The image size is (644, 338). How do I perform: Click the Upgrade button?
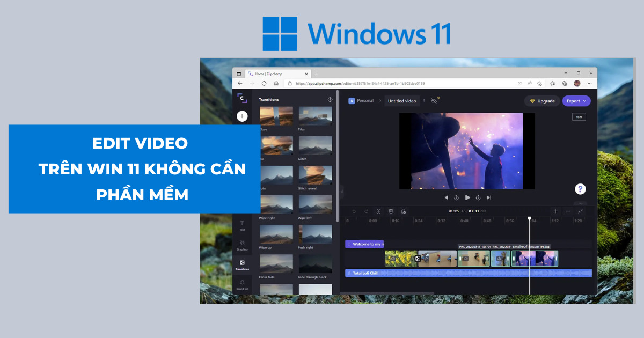click(542, 100)
